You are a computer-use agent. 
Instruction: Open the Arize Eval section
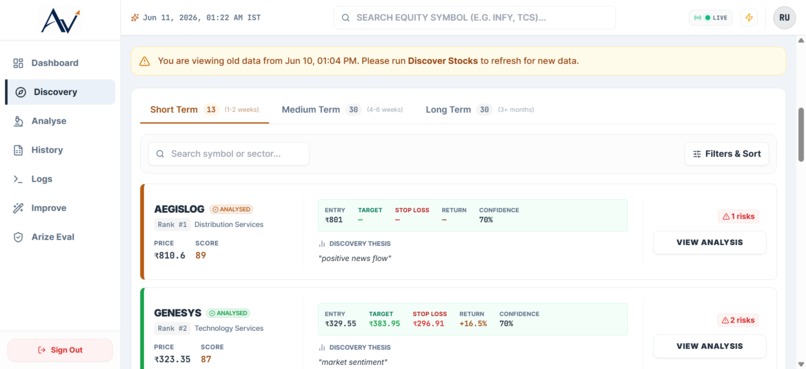[60, 237]
